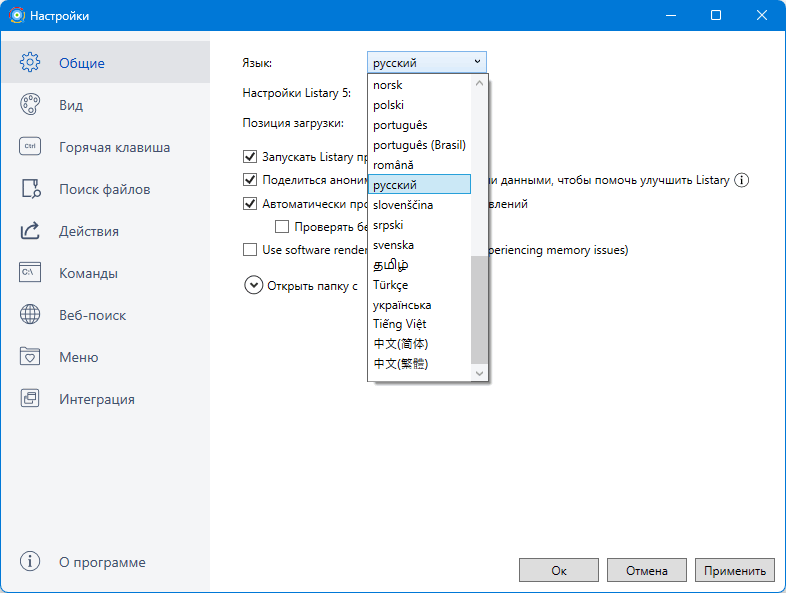This screenshot has height=593, width=786.
Task: Expand the Открыть папку с section chevron
Action: tap(254, 285)
